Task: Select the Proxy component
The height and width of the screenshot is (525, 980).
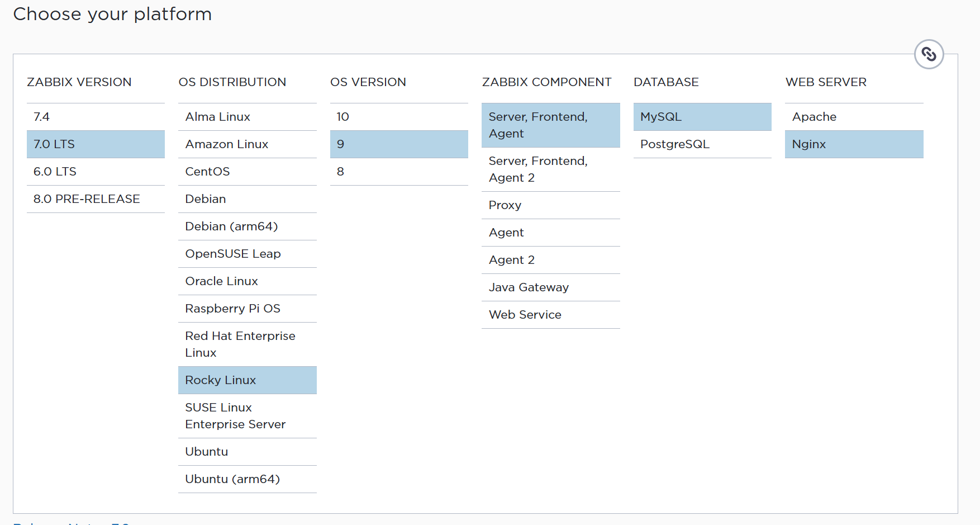Action: point(550,205)
